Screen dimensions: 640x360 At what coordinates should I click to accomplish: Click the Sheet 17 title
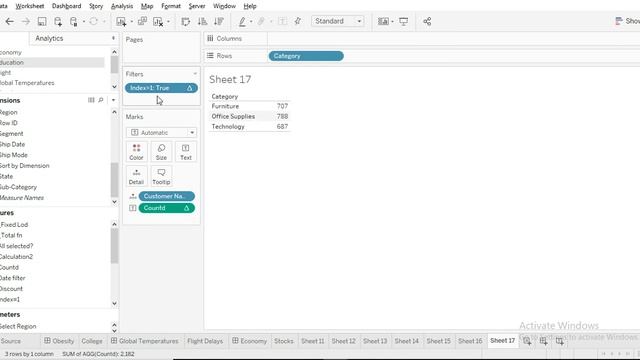point(230,79)
